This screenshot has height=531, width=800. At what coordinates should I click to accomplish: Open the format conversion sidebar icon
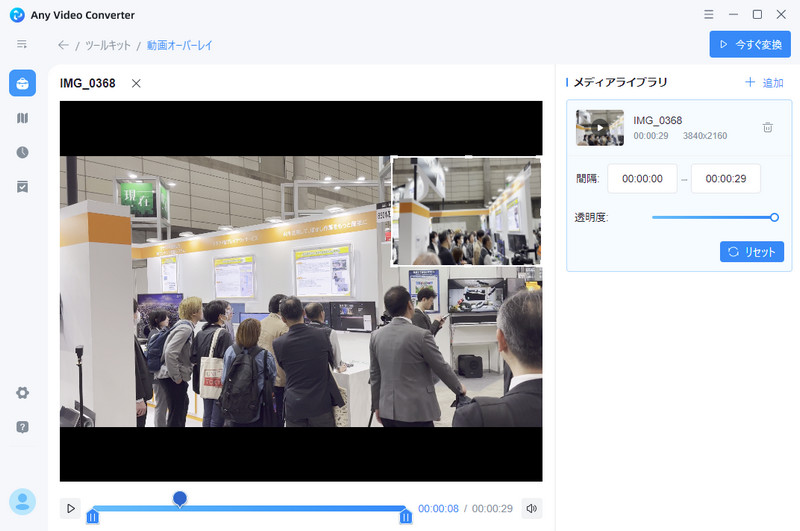(x=22, y=118)
